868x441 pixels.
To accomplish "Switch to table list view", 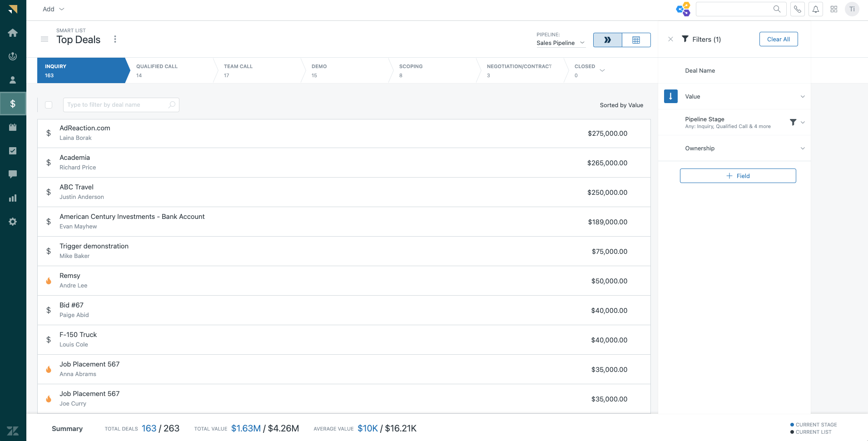I will [636, 40].
